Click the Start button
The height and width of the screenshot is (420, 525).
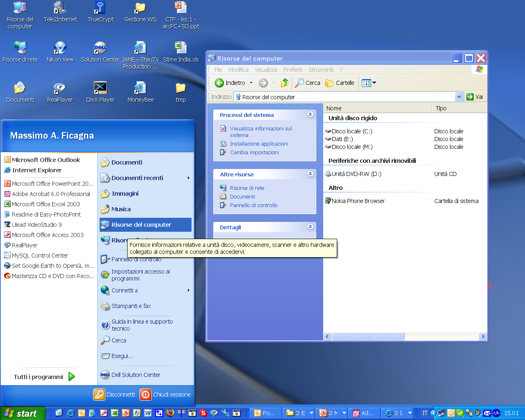click(x=23, y=413)
